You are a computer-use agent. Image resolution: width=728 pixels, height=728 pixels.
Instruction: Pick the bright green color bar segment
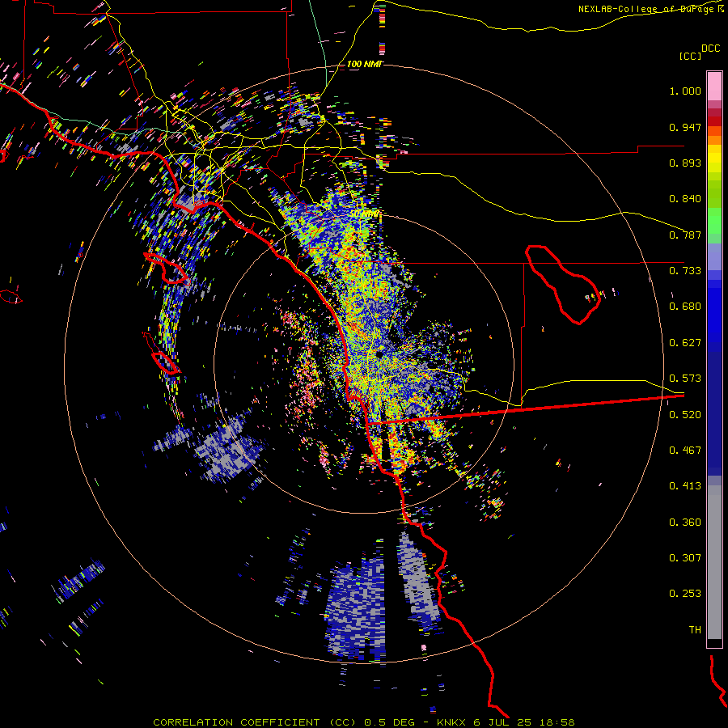click(714, 220)
